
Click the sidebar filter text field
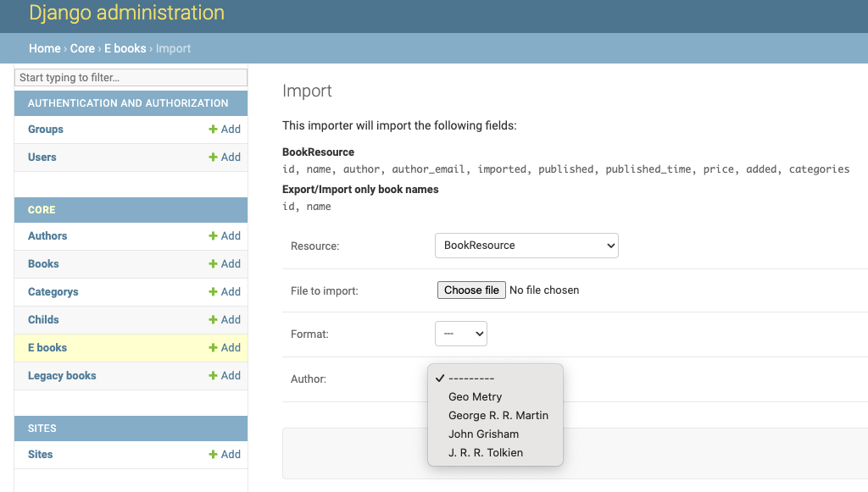[131, 77]
